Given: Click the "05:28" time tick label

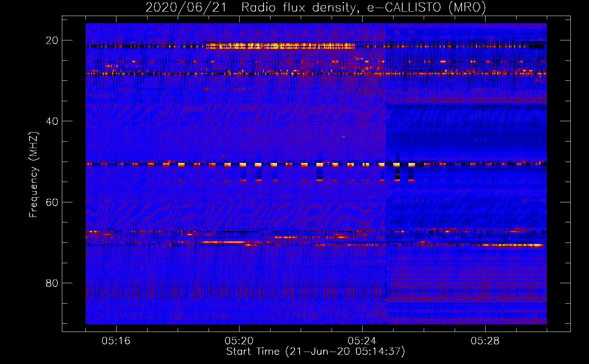Looking at the screenshot, I should point(485,341).
